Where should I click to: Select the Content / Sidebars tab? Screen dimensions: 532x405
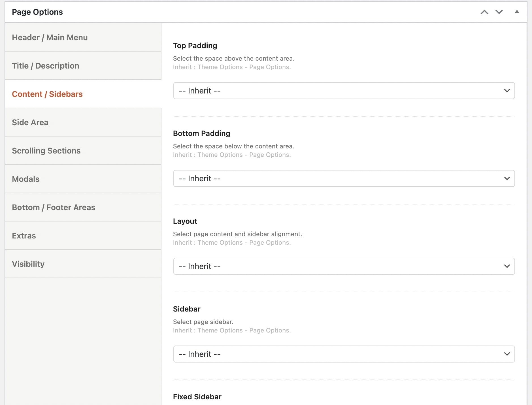coord(47,94)
